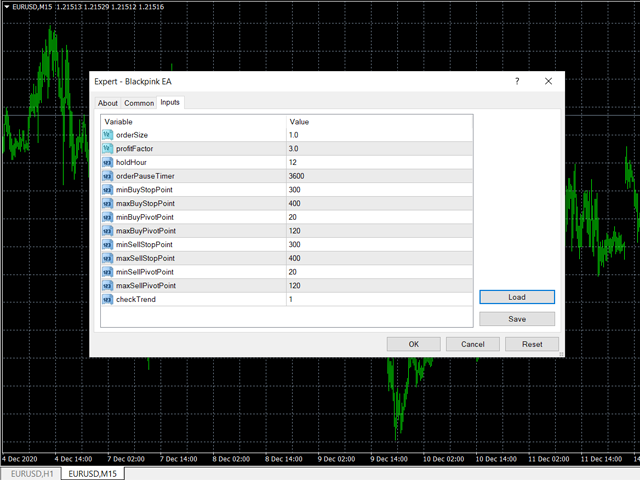Viewport: 640px width, 480px height.
Task: Select the maxSellPivotPoint variable name
Action: (x=146, y=285)
